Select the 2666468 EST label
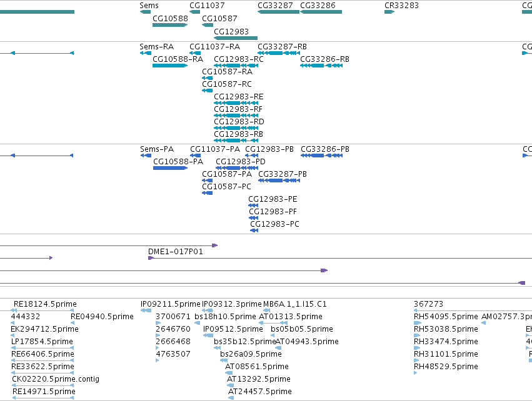 coord(173,341)
